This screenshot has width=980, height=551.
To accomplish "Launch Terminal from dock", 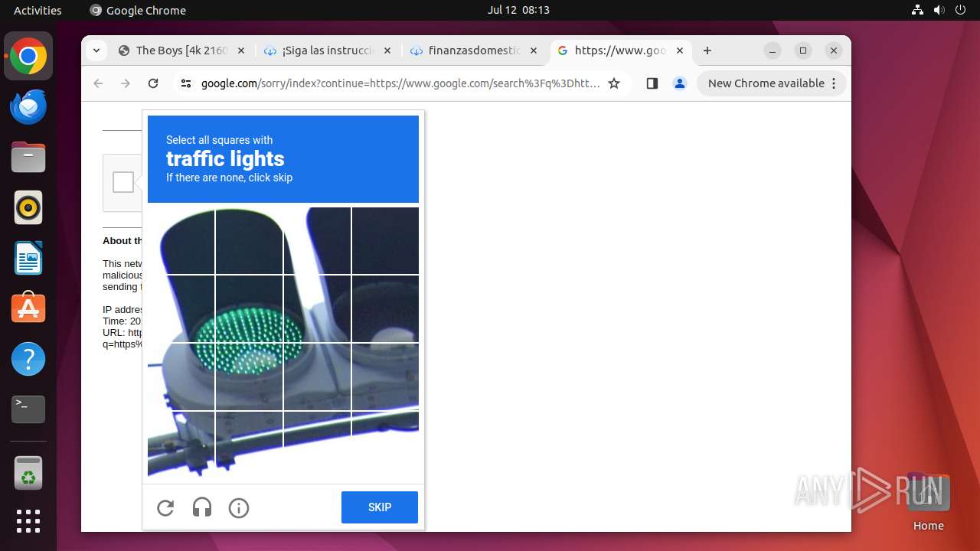I will 28,409.
